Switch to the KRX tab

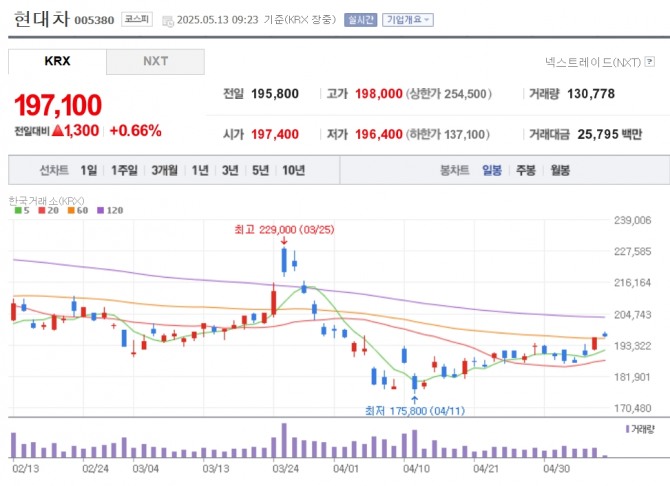57,62
